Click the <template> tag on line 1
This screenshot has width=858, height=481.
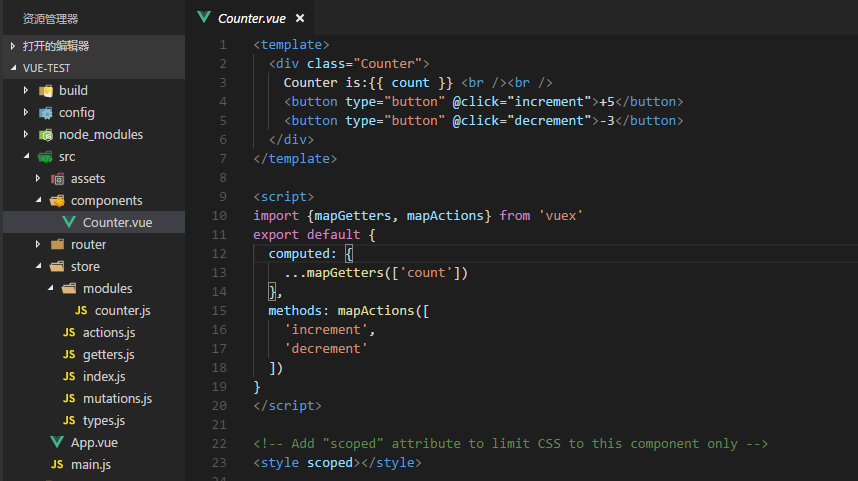pyautogui.click(x=291, y=44)
